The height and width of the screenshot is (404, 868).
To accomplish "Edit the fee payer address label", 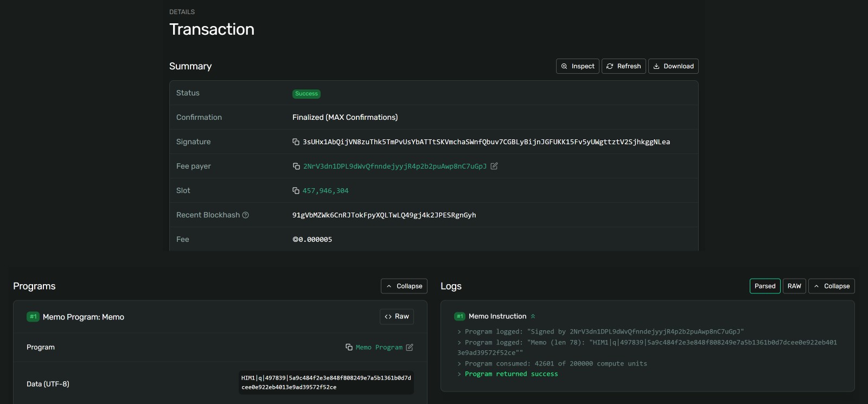I will (494, 166).
